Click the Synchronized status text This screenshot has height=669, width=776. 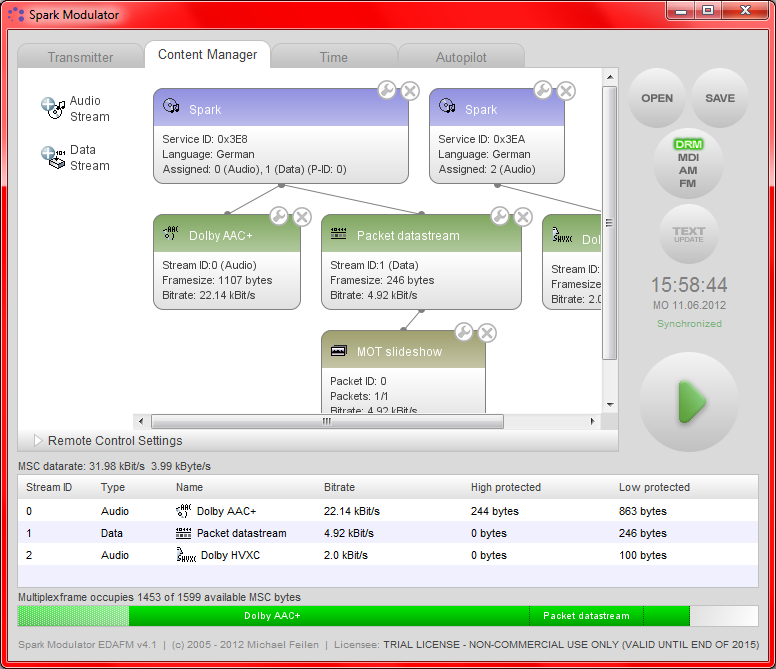689,323
